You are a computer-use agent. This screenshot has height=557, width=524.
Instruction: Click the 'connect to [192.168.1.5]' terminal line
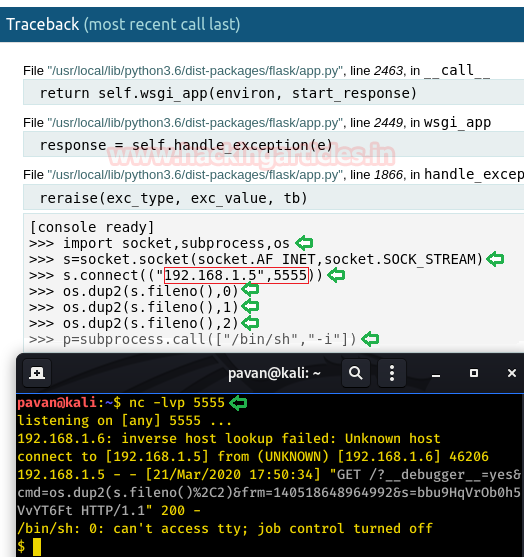coord(253,456)
